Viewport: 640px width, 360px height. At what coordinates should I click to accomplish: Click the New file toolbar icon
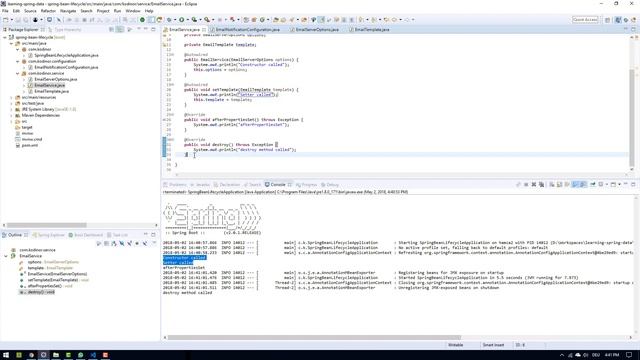coord(5,20)
